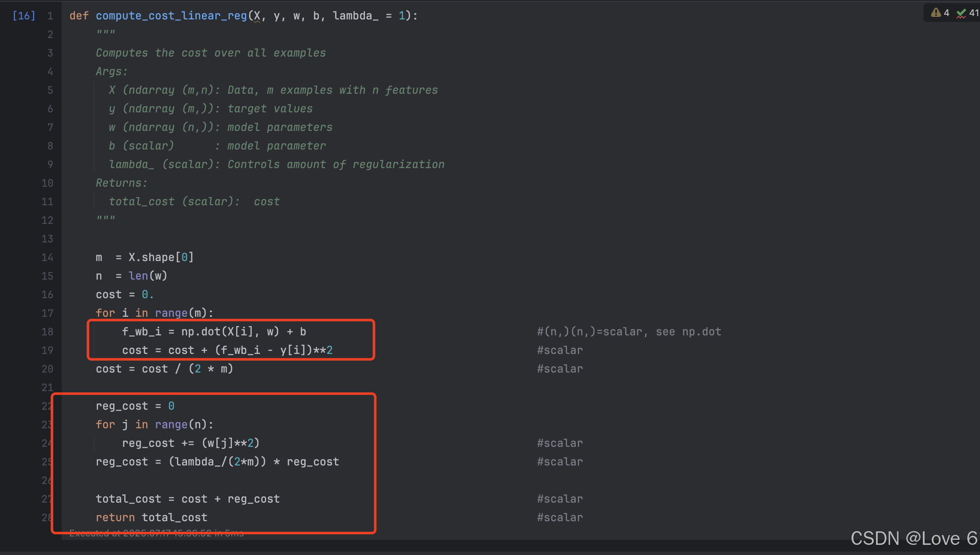Click line number 13 in the gutter

click(x=47, y=239)
